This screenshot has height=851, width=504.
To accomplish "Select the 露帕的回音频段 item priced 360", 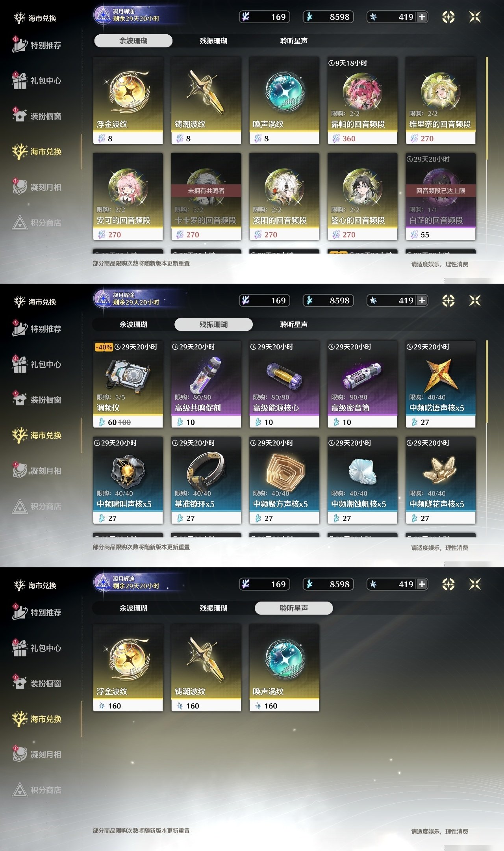I will tap(362, 100).
